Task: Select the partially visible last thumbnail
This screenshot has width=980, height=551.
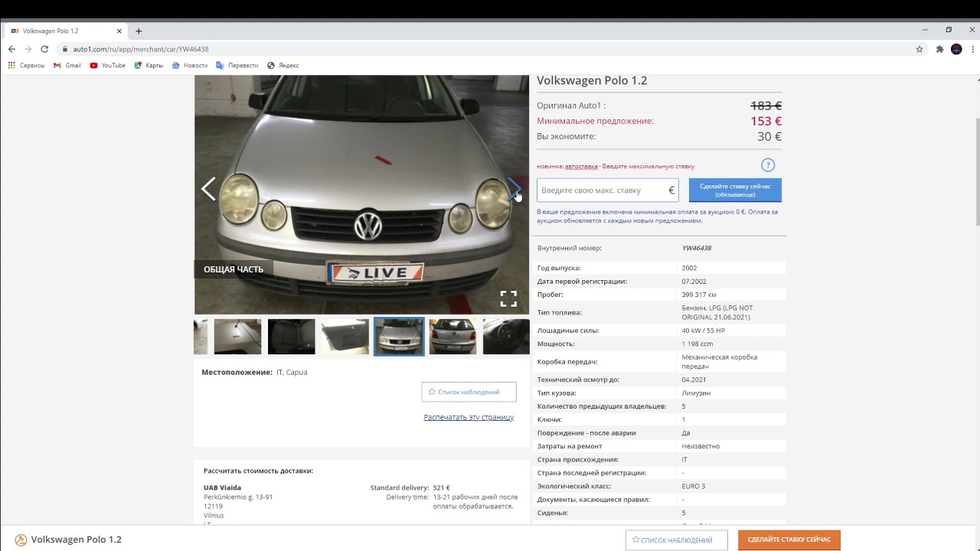Action: click(506, 337)
